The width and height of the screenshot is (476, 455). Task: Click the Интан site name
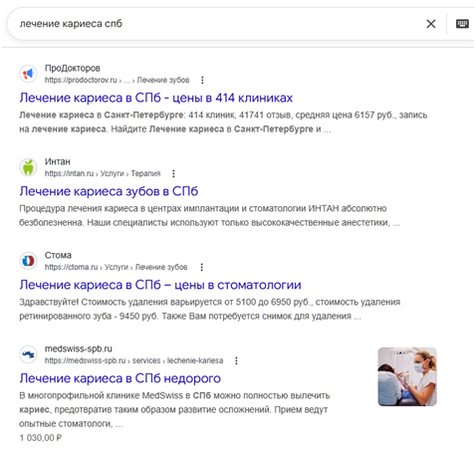point(58,161)
